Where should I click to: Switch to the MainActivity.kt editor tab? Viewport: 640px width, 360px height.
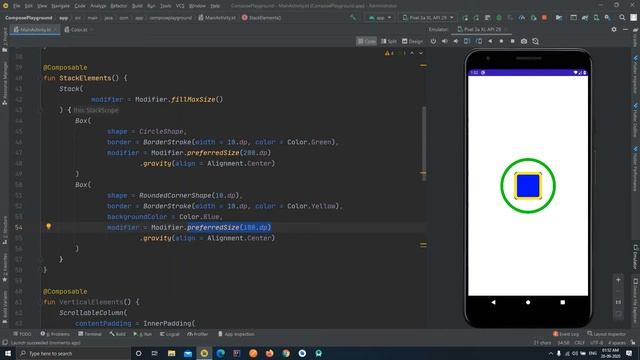click(x=35, y=30)
